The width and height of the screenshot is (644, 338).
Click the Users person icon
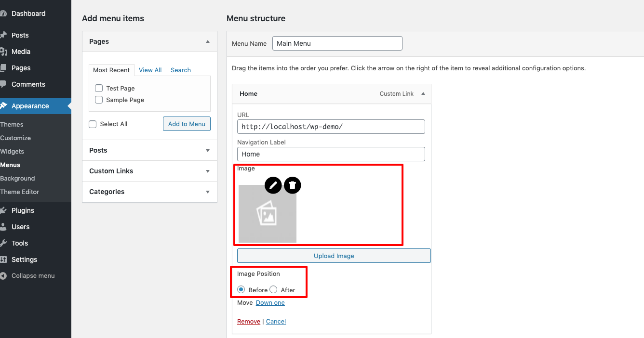click(3, 227)
